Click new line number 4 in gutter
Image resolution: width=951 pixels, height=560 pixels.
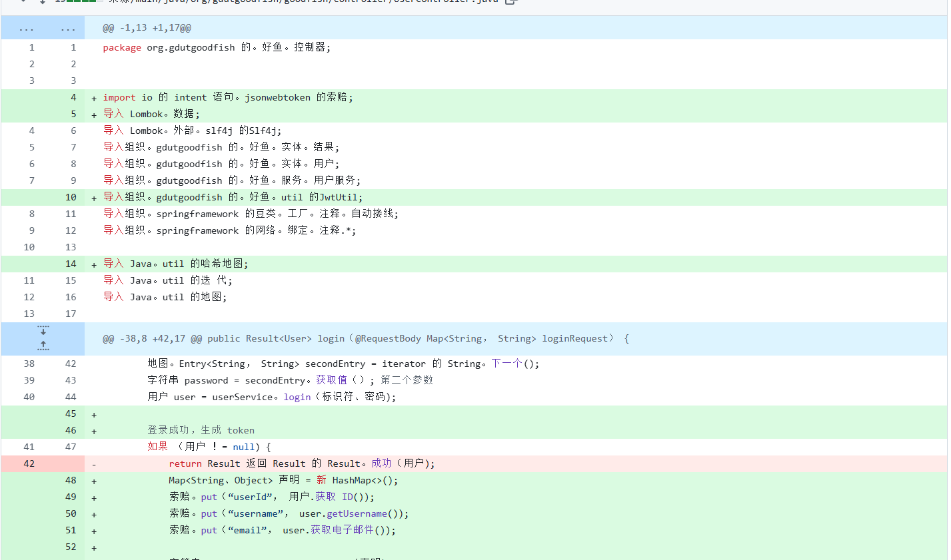point(73,97)
